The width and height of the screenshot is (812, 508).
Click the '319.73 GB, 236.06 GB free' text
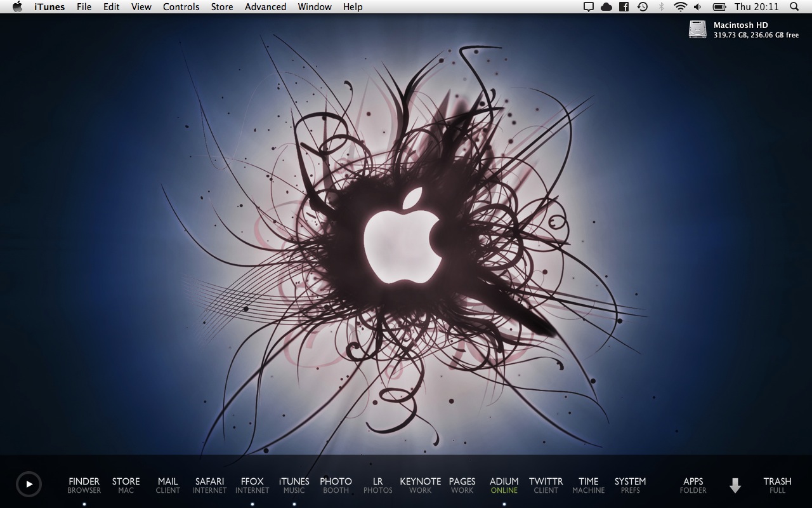pyautogui.click(x=756, y=35)
